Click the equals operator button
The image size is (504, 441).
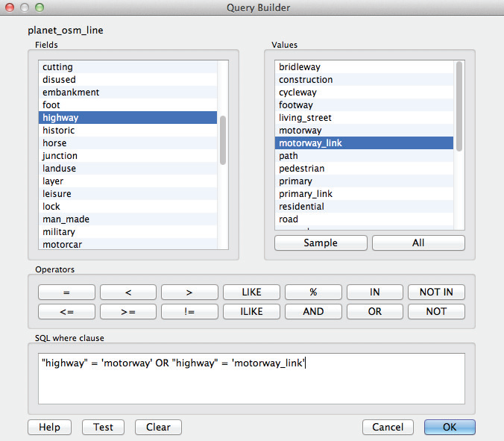click(66, 292)
